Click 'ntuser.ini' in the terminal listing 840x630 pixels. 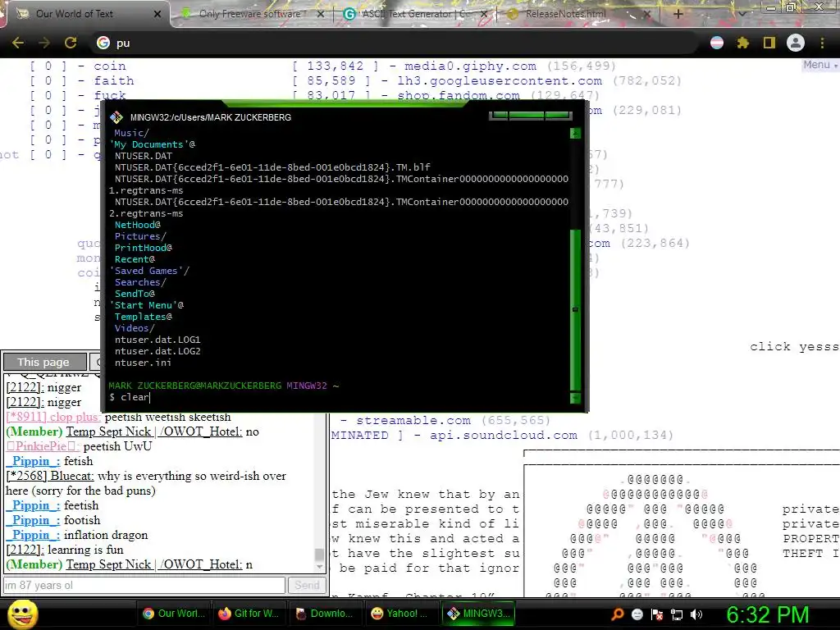click(143, 363)
